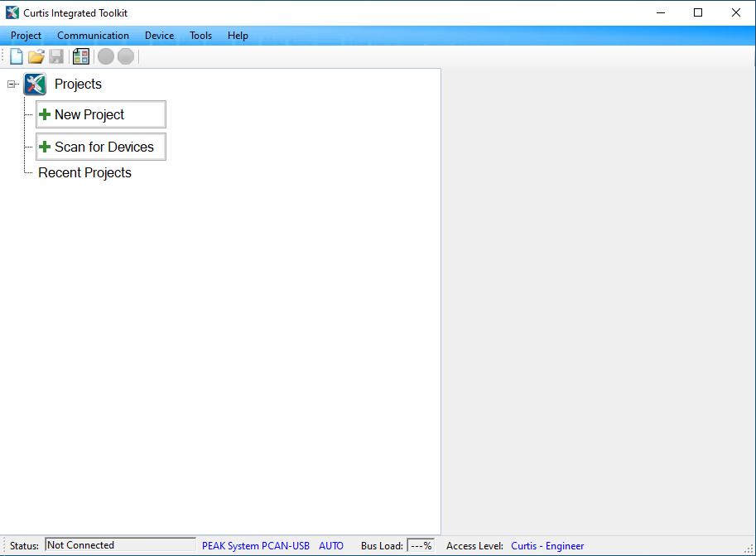This screenshot has height=556, width=756.
Task: Click the Status label in status bar
Action: pyautogui.click(x=24, y=546)
